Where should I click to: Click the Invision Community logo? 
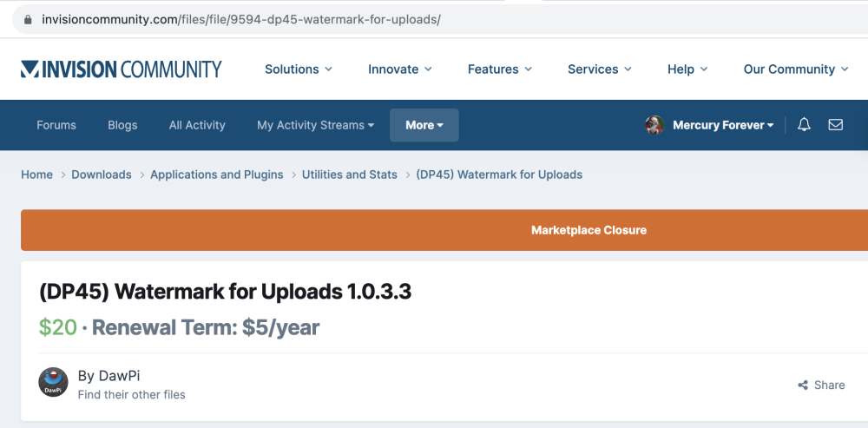click(x=122, y=69)
